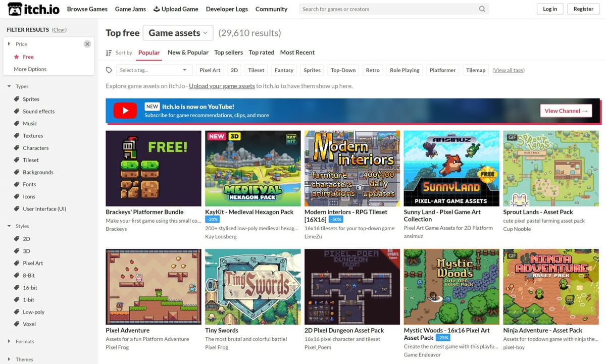Viewport: 606px width, 364px height.
Task: Open Brackeys' Platformer Bundle thumbnail
Action: (154, 169)
